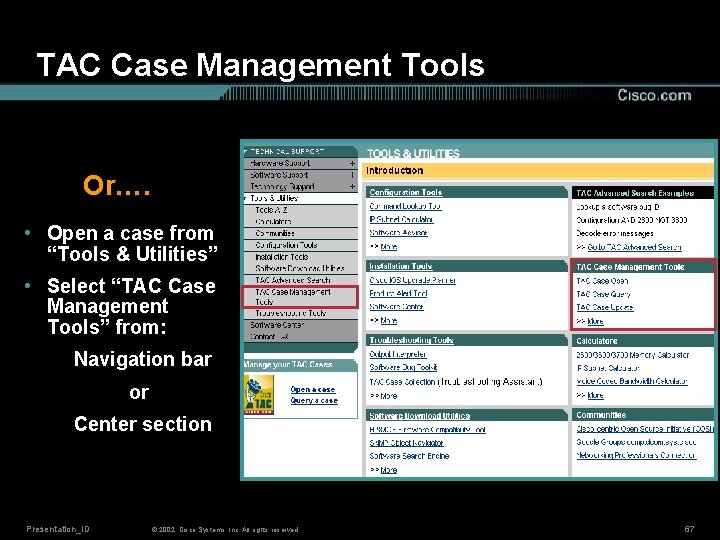Click the TAC Case Open link

click(x=602, y=281)
